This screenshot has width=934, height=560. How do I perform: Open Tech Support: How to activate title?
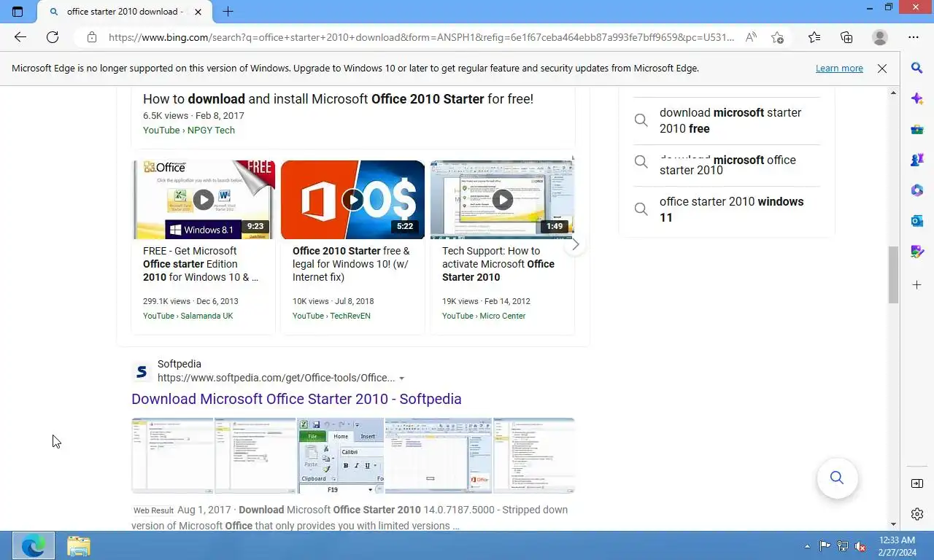pos(498,264)
